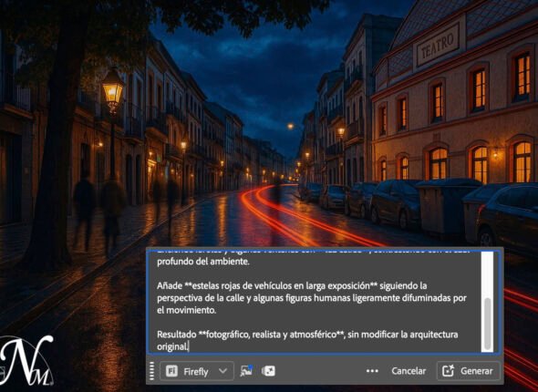Image resolution: width=538 pixels, height=392 pixels.
Task: Click the Firefly 'Fi' model icon
Action: [171, 371]
